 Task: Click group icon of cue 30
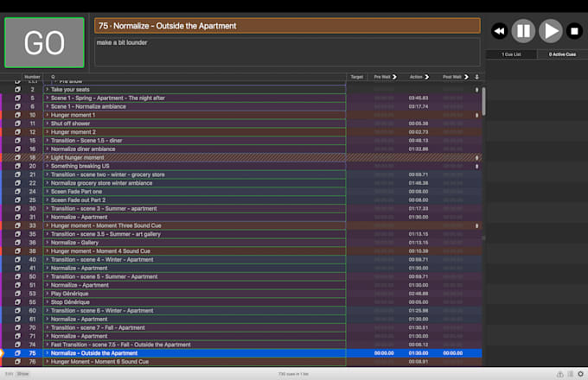17,208
